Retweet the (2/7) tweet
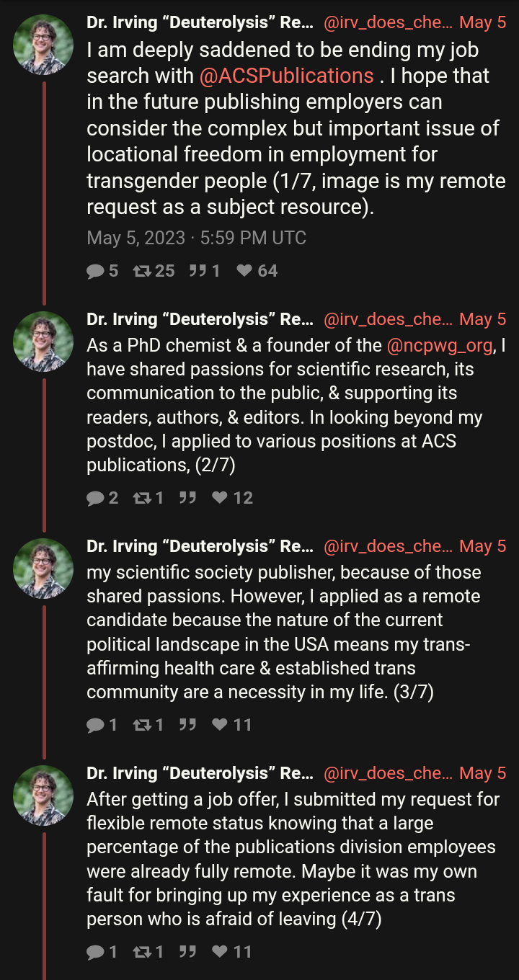This screenshot has width=519, height=980. (141, 498)
